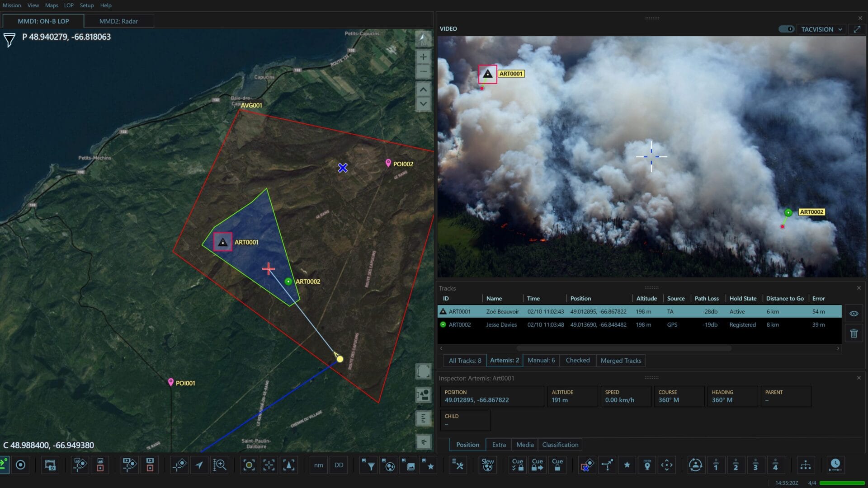This screenshot has height=488, width=868.
Task: Select the Manual: 6 tracks filter
Action: click(x=541, y=361)
